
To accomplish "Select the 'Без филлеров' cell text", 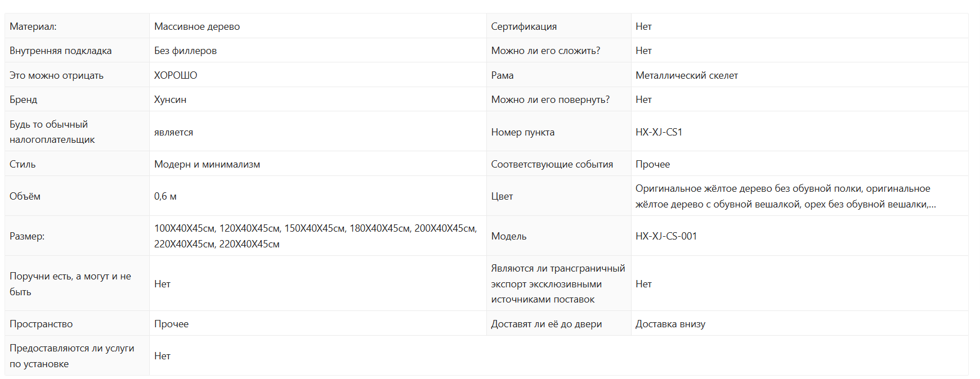I will pos(185,51).
